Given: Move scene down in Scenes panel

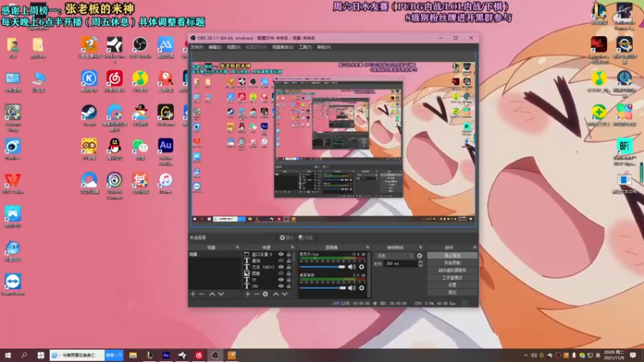Looking at the screenshot, I should click(221, 294).
